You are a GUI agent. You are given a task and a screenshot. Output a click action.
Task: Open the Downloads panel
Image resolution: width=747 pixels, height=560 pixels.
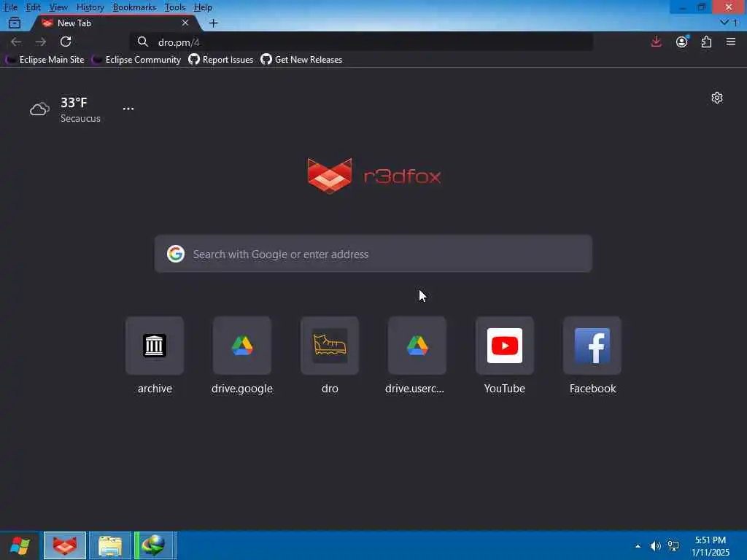pyautogui.click(x=656, y=42)
